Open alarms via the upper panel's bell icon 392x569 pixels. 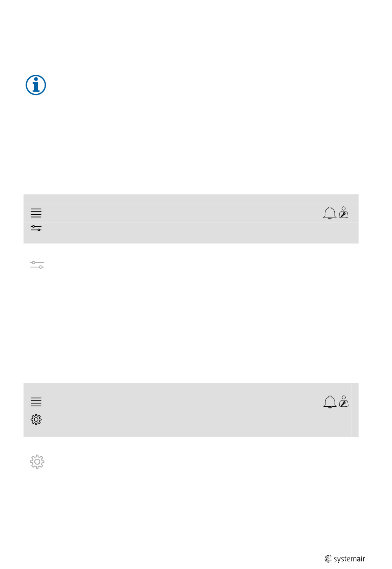[x=329, y=213]
